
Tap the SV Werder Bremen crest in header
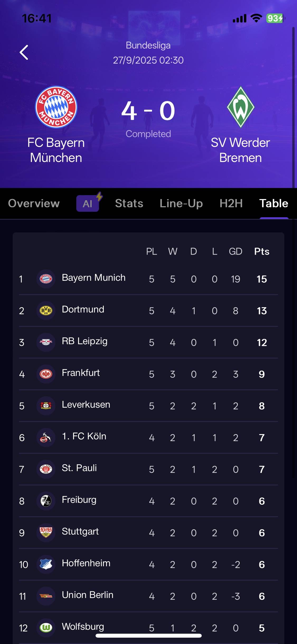click(240, 107)
